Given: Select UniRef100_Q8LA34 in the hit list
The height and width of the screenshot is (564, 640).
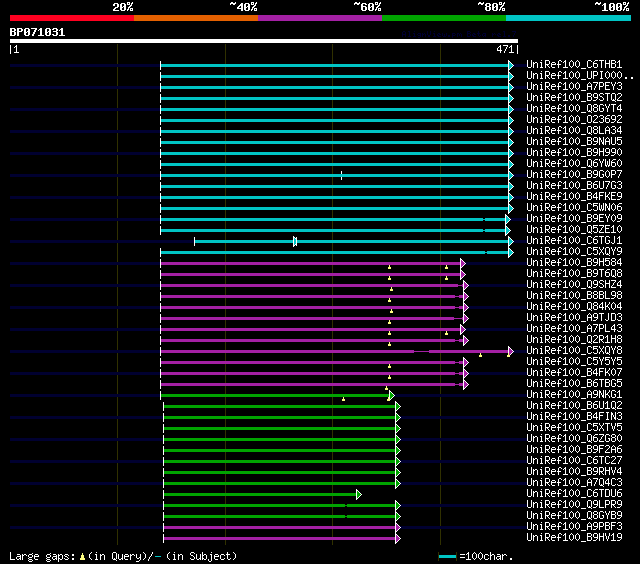Looking at the screenshot, I should [574, 130].
